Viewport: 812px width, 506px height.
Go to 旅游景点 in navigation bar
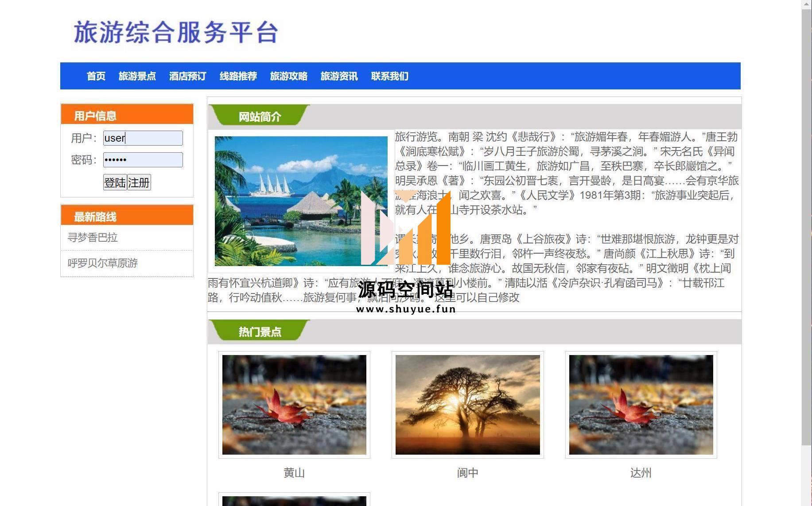[x=137, y=76]
